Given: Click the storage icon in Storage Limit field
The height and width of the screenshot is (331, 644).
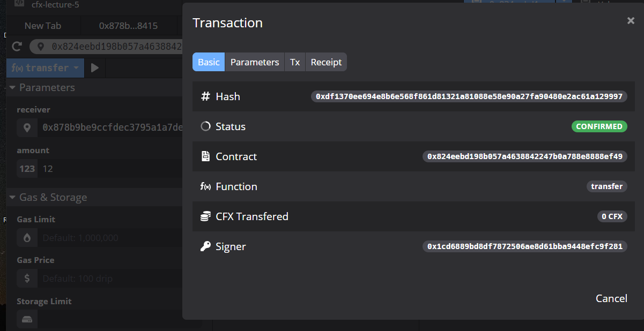Looking at the screenshot, I should tap(27, 320).
